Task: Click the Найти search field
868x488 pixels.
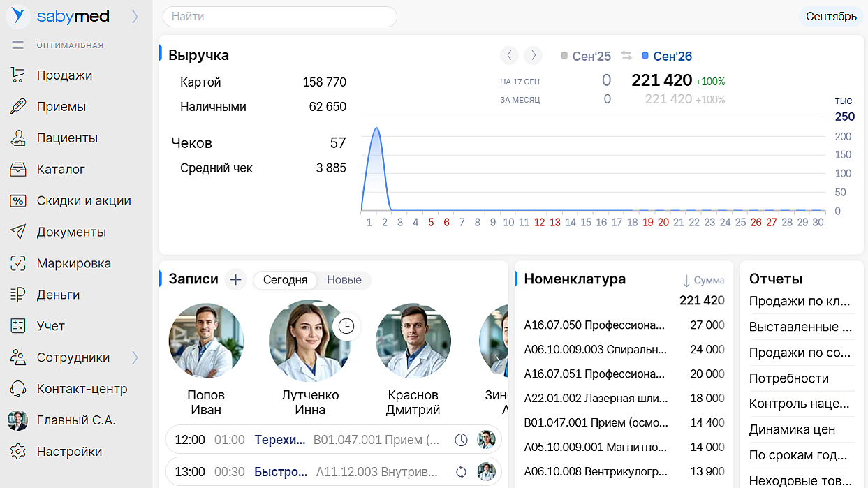Action: pos(279,16)
